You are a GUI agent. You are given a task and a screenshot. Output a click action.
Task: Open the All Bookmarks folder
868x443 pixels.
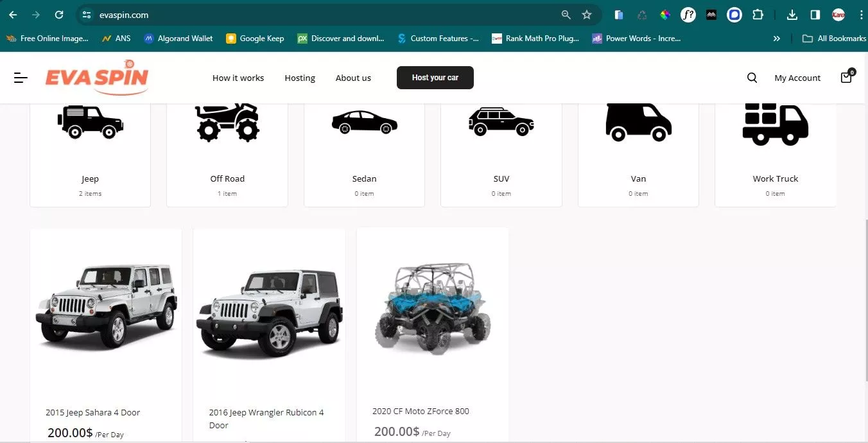pyautogui.click(x=835, y=39)
